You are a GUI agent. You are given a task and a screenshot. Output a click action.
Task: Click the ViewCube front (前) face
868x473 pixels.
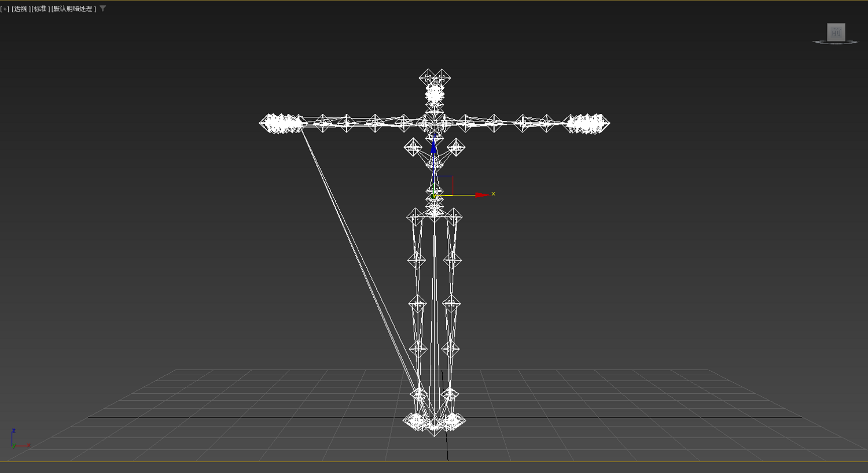836,32
